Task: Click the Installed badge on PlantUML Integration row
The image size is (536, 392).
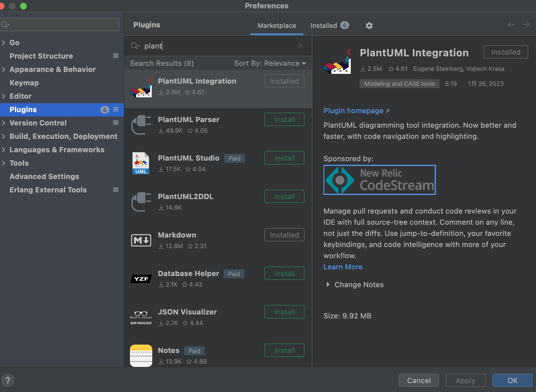Action: point(284,81)
